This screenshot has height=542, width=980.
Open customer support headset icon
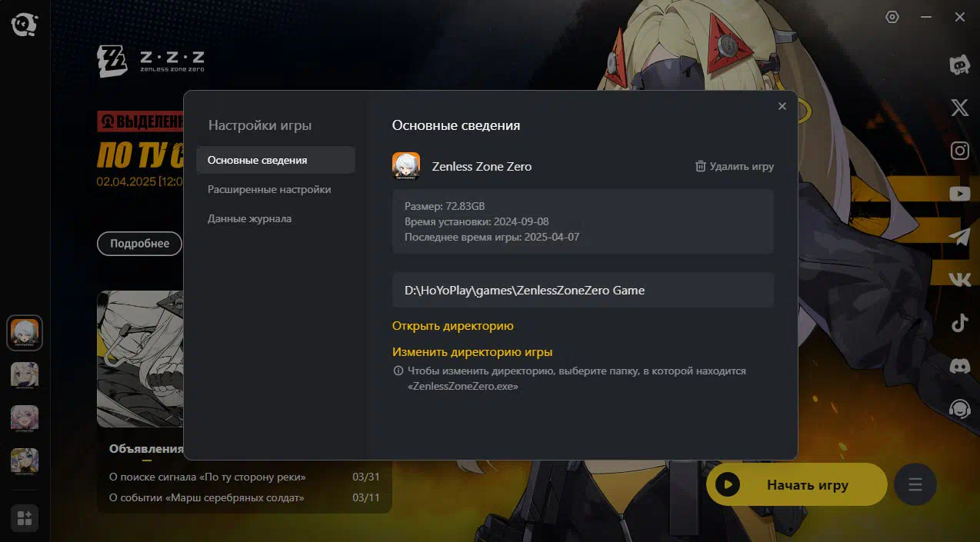pos(960,408)
